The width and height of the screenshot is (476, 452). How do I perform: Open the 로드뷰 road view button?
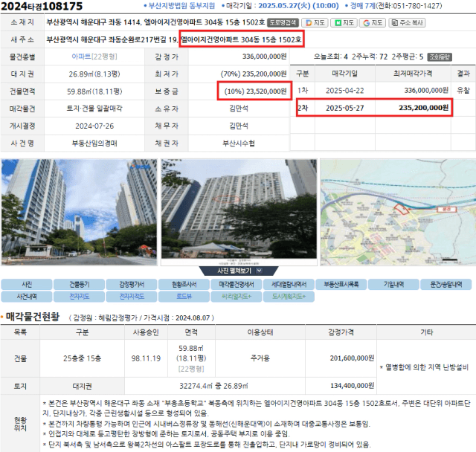pyautogui.click(x=184, y=297)
